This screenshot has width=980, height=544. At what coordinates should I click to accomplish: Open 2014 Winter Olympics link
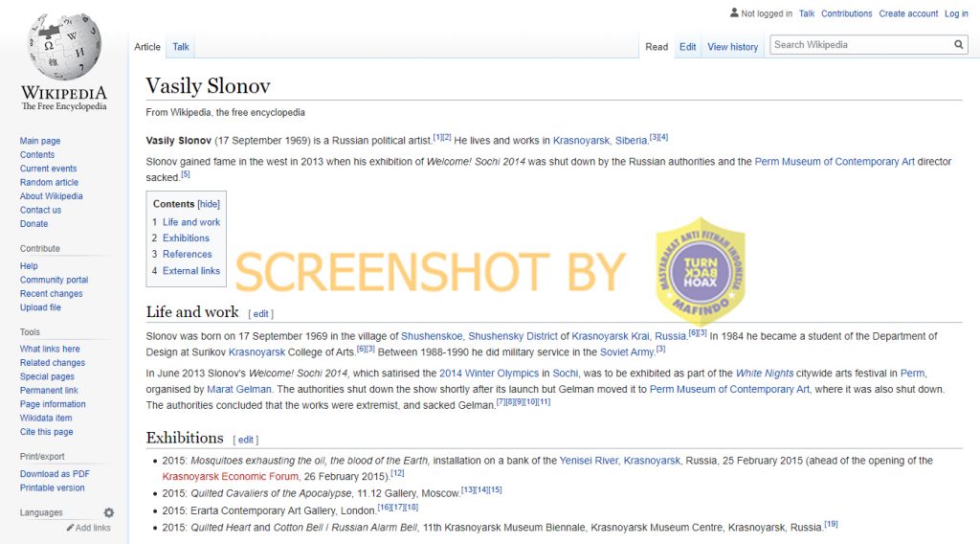tap(489, 374)
